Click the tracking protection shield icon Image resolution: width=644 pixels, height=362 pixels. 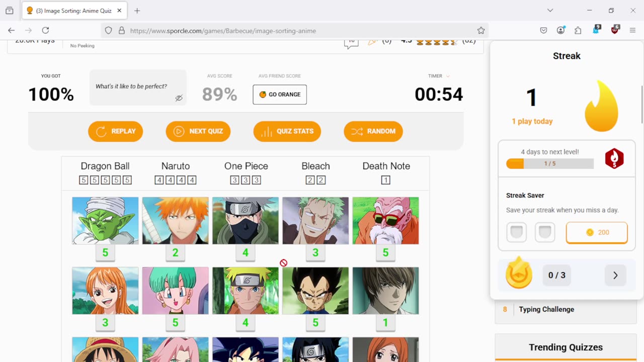(108, 31)
